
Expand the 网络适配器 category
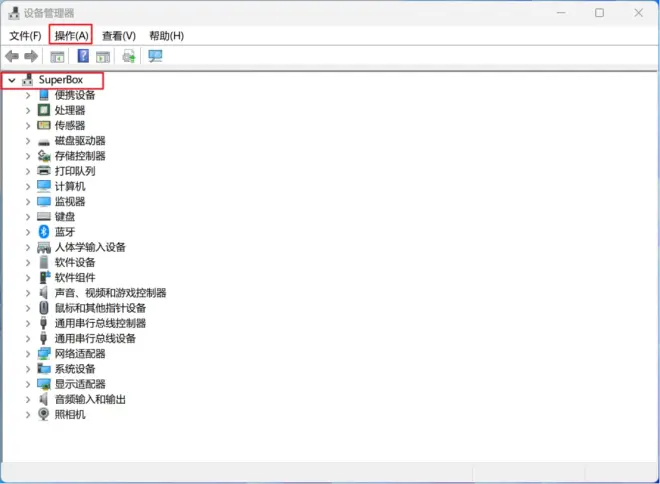28,354
